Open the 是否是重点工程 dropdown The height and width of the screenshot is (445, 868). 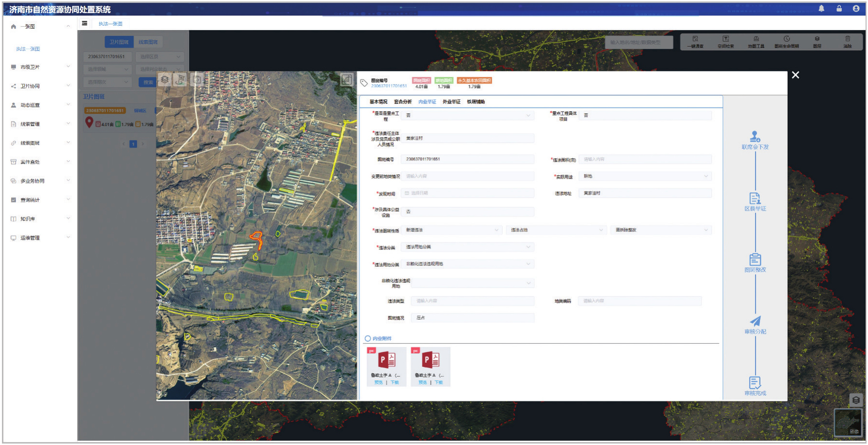click(467, 115)
